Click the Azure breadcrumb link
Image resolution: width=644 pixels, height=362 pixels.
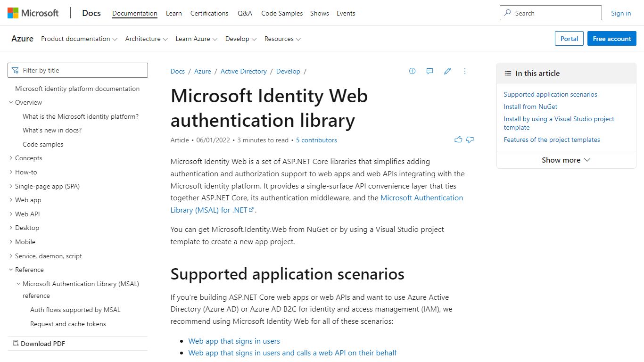[203, 71]
